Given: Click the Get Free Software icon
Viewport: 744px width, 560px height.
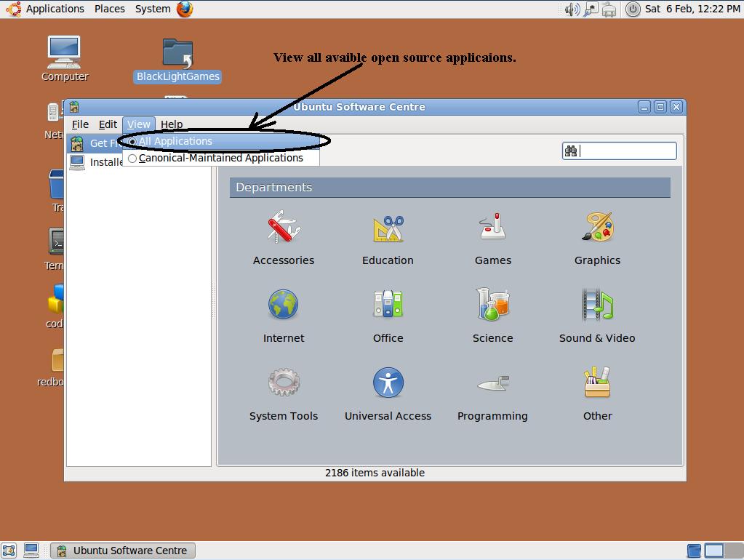Looking at the screenshot, I should pos(77,143).
